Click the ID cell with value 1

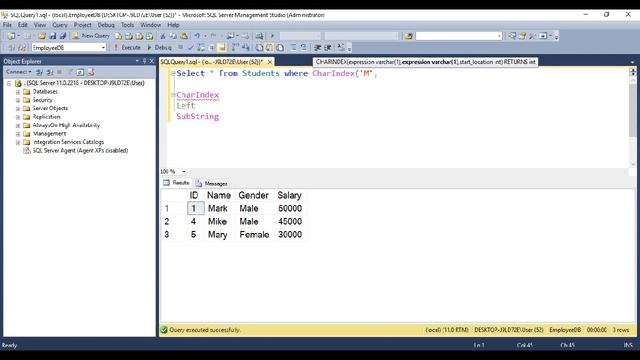click(196, 209)
